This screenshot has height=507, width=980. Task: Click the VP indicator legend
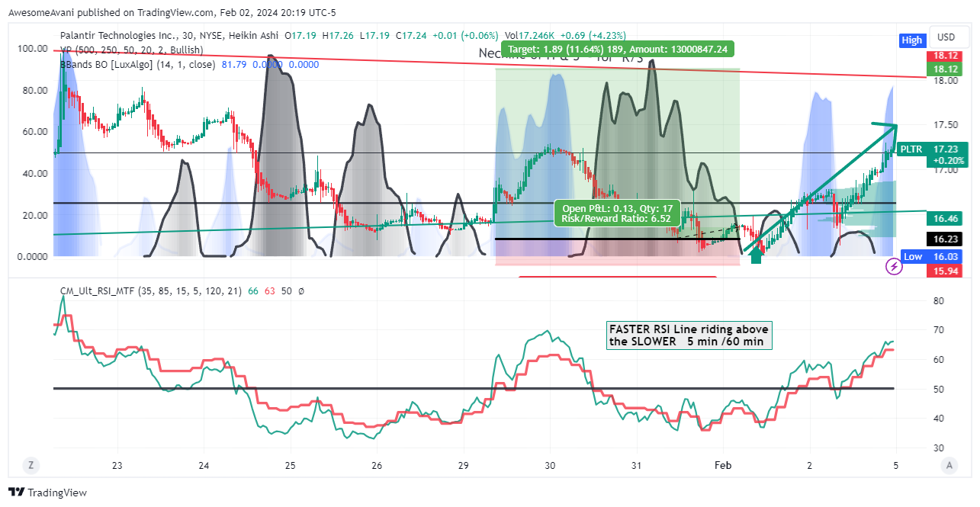(x=131, y=50)
